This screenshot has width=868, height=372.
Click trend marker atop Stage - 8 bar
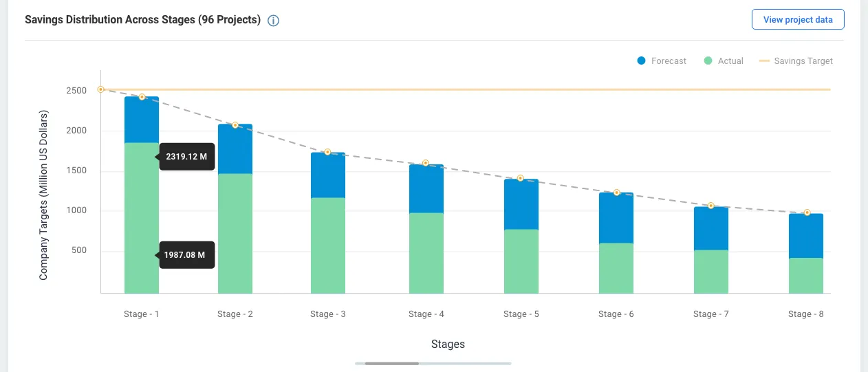807,212
